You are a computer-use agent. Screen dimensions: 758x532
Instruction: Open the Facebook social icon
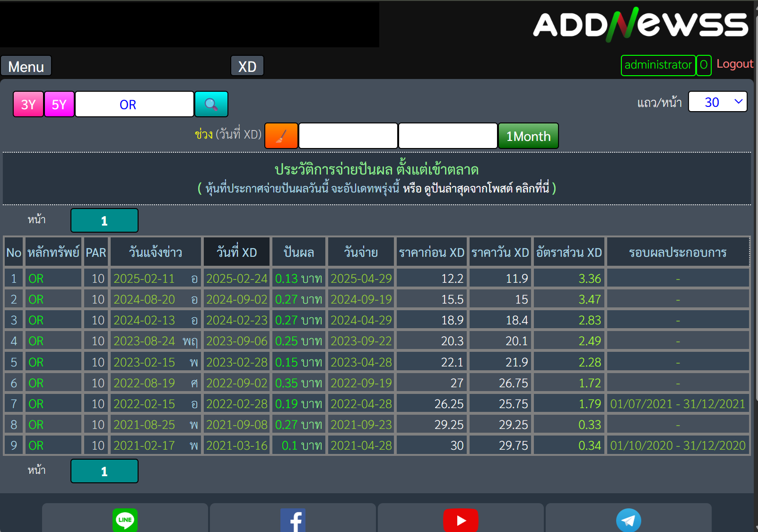pos(293,520)
